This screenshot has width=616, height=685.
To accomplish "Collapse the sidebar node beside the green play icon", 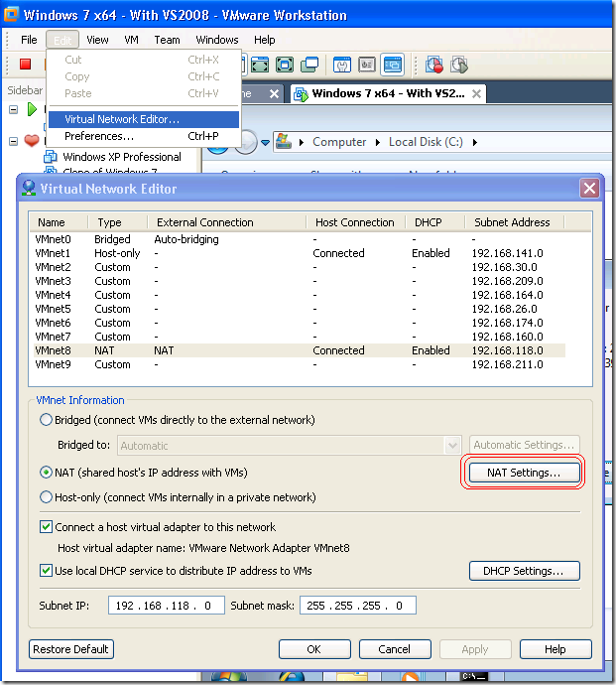I will coord(14,109).
